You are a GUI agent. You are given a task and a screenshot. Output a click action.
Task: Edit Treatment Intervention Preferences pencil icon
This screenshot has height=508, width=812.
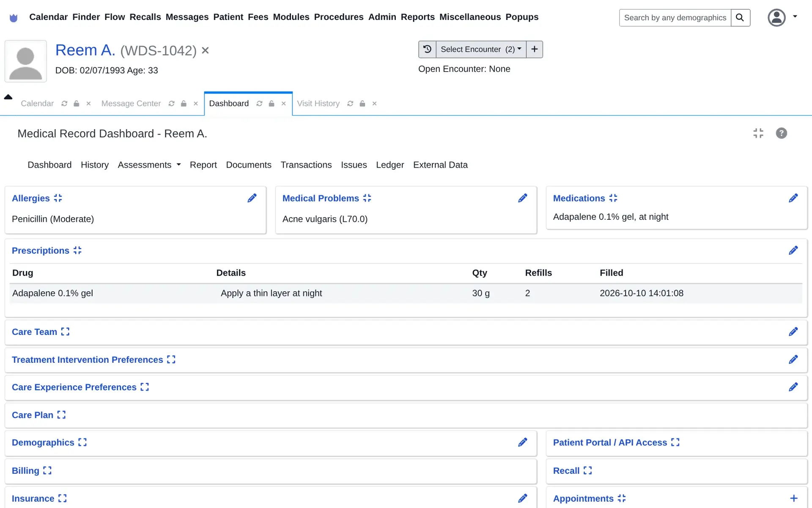[x=793, y=359]
